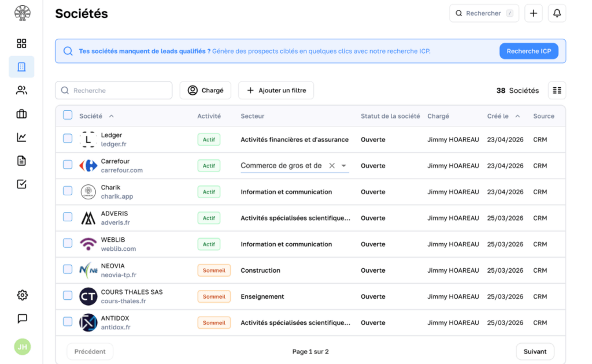
Task: Check the select-all checkbox in table header
Action: point(68,115)
